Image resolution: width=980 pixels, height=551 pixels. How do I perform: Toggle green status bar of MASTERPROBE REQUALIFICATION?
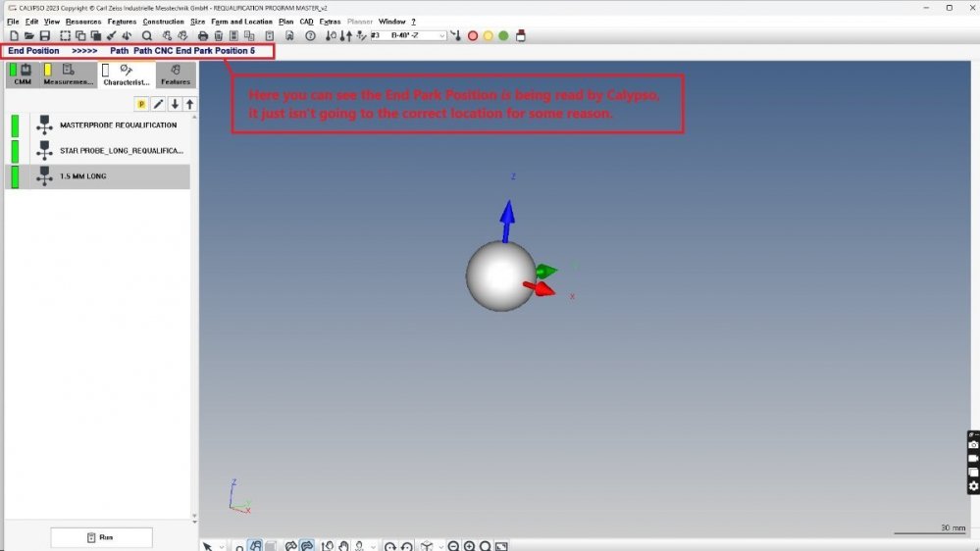(15, 125)
